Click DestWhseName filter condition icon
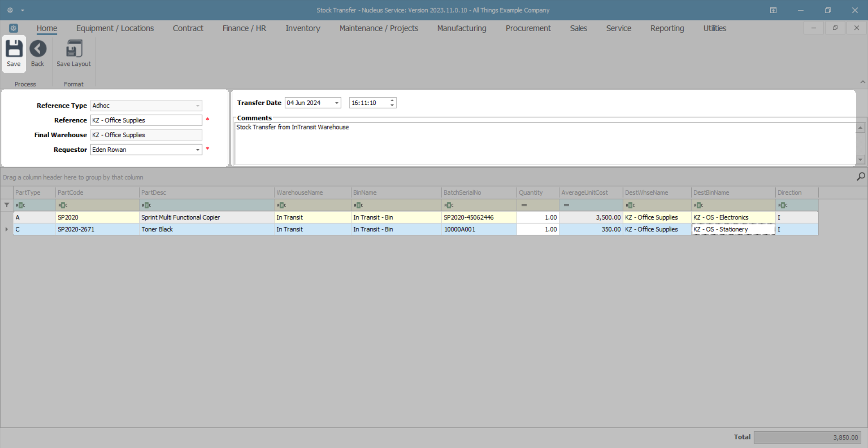This screenshot has height=448, width=868. (630, 205)
